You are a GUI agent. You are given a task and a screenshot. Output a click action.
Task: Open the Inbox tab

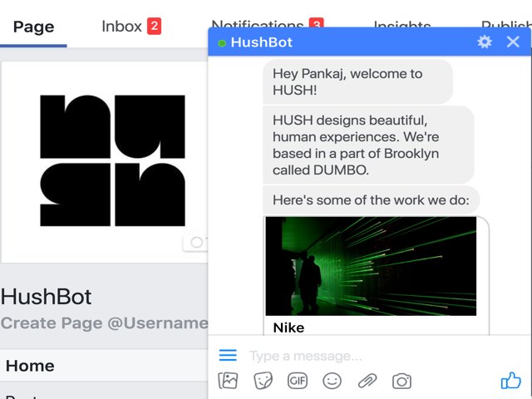click(x=121, y=27)
